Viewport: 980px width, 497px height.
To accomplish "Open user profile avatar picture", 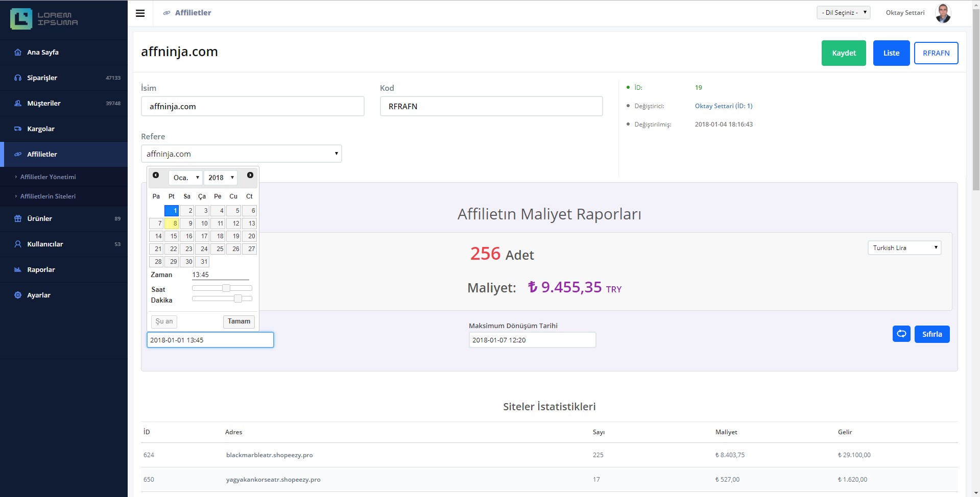I will [x=943, y=13].
